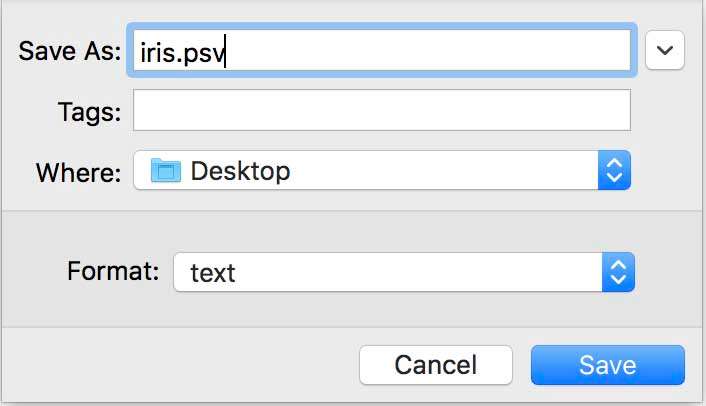Click inside the Save As filename field
The width and height of the screenshot is (706, 406).
click(x=382, y=50)
